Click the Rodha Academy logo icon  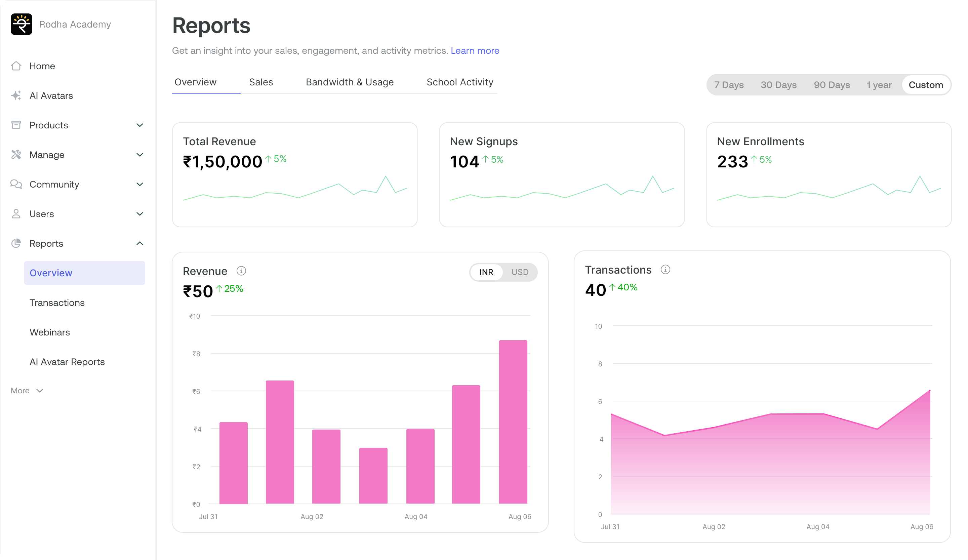[22, 24]
